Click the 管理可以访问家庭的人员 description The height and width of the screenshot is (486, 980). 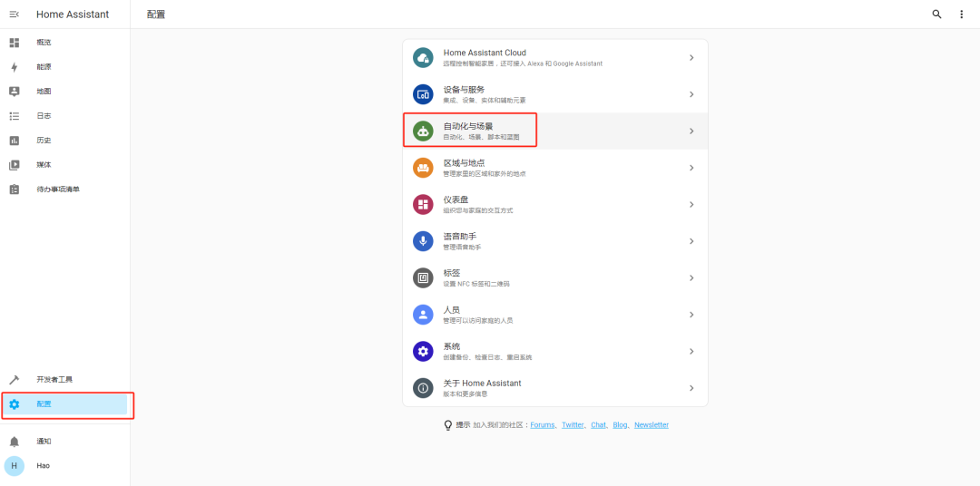point(478,320)
